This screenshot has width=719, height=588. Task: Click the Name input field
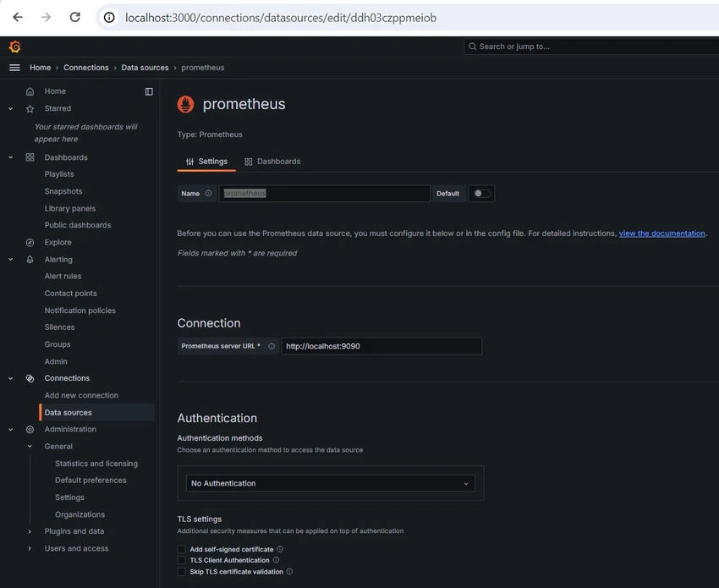[325, 193]
